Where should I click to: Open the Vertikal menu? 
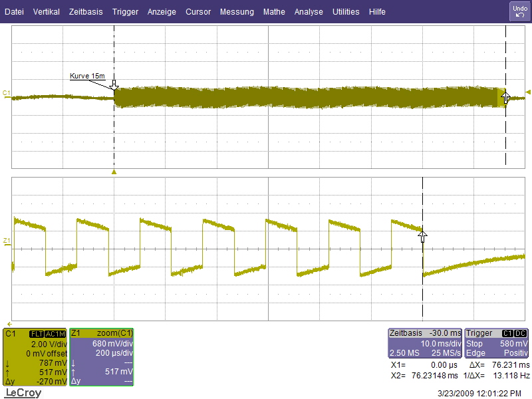tap(47, 12)
